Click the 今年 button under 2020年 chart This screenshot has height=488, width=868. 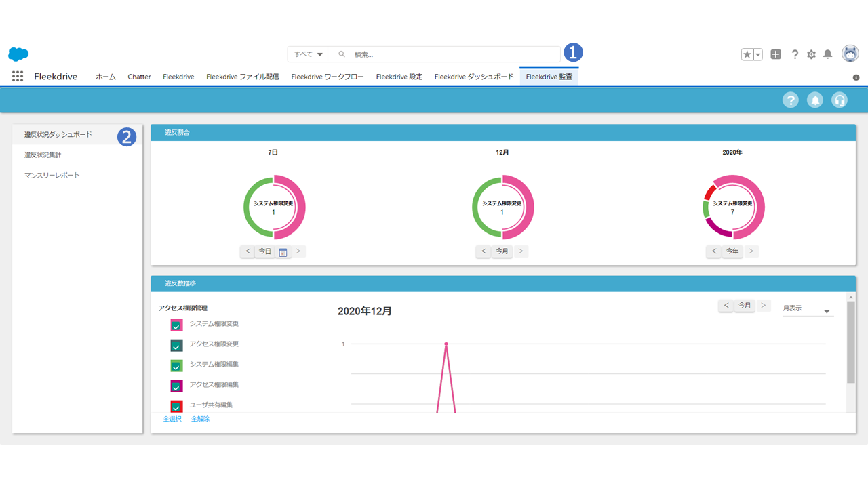tap(732, 251)
